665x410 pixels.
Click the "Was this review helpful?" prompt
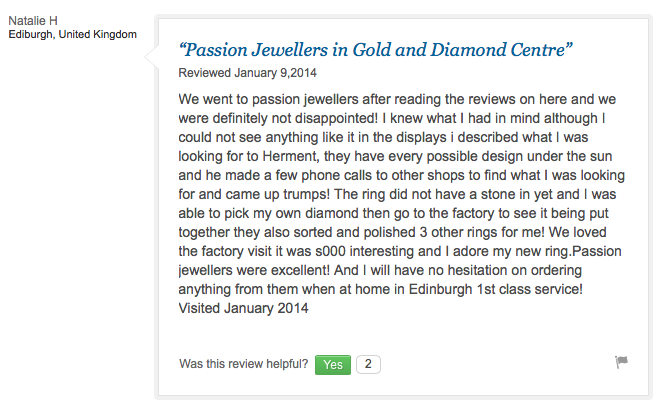coord(243,365)
